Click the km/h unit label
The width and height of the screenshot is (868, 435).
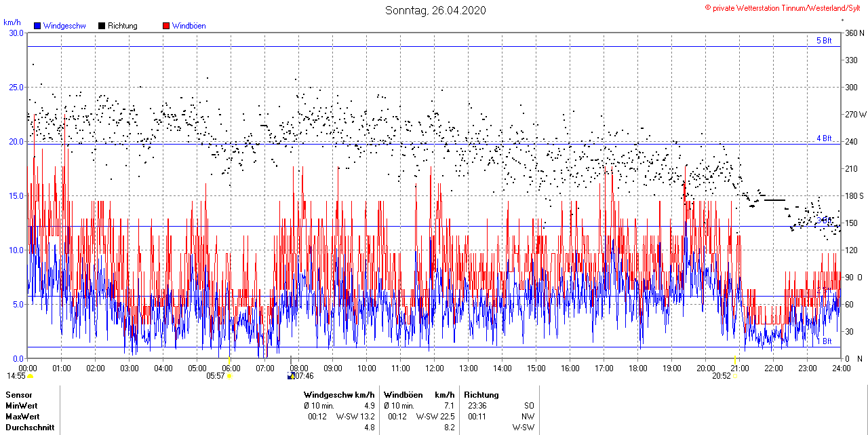(12, 22)
